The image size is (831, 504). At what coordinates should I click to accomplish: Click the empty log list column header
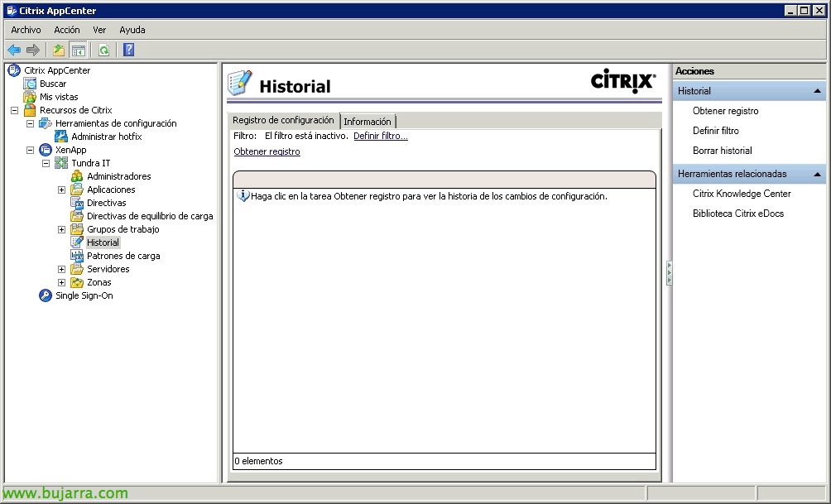[x=444, y=180]
